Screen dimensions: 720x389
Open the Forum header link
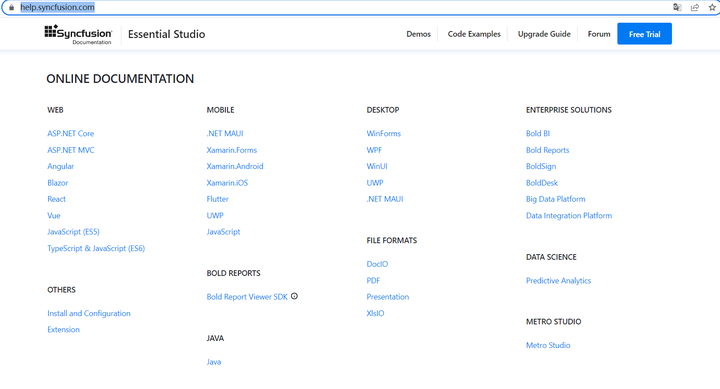click(x=599, y=34)
